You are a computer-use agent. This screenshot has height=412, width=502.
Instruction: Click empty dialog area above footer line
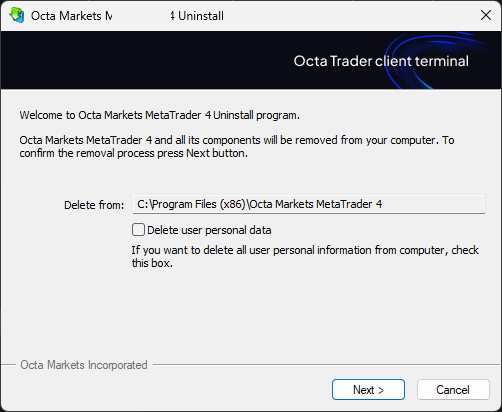click(x=250, y=317)
